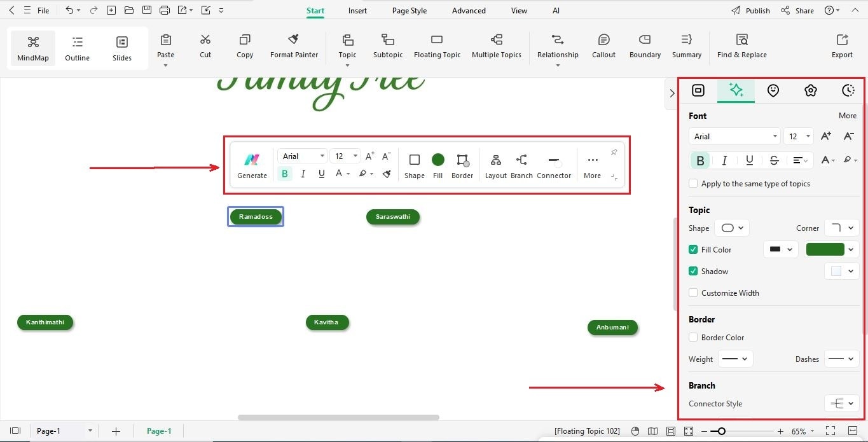
Task: Click Generate in the floating toolbar
Action: coord(252,165)
